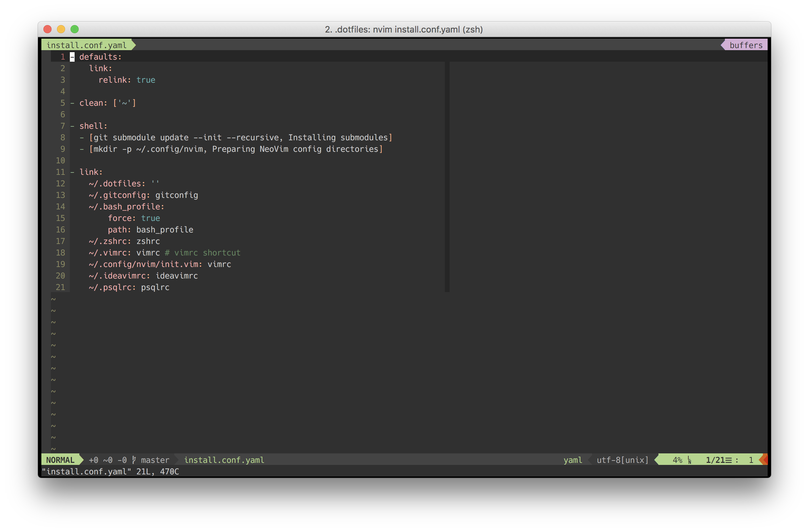This screenshot has width=809, height=532.
Task: Click the NORMAL mode indicator
Action: pos(60,460)
